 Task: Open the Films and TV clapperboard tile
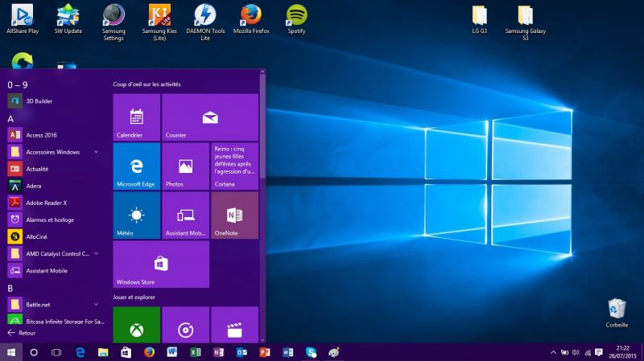click(234, 325)
